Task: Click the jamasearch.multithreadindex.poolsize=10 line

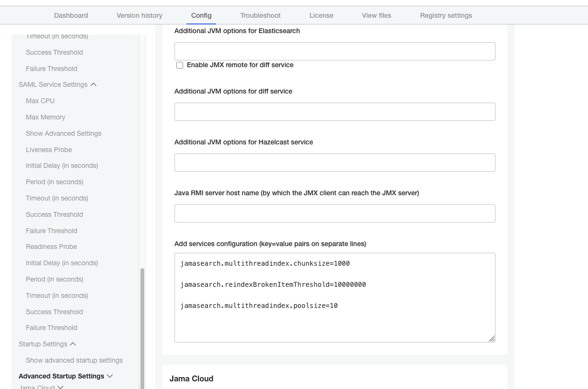Action: [x=259, y=306]
